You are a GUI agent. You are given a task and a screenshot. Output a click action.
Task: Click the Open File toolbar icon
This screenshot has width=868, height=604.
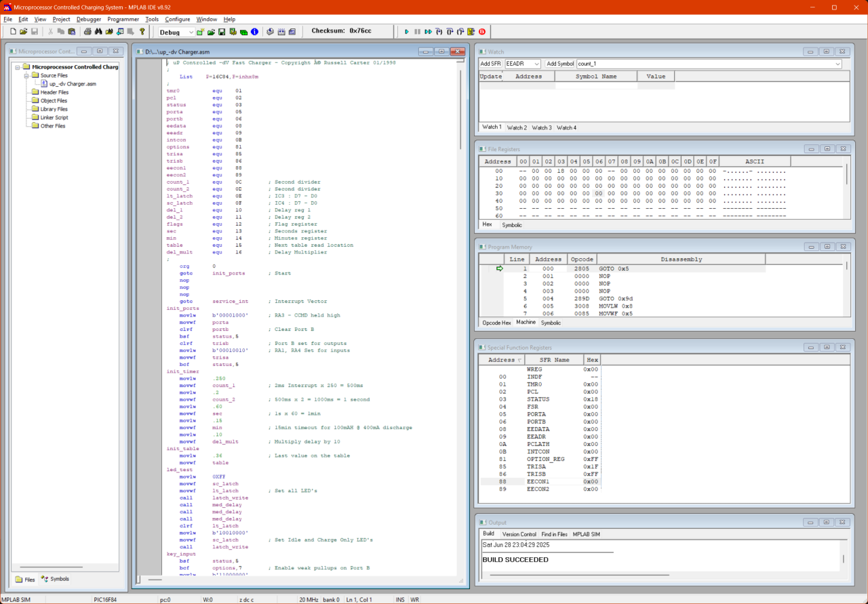coord(23,32)
